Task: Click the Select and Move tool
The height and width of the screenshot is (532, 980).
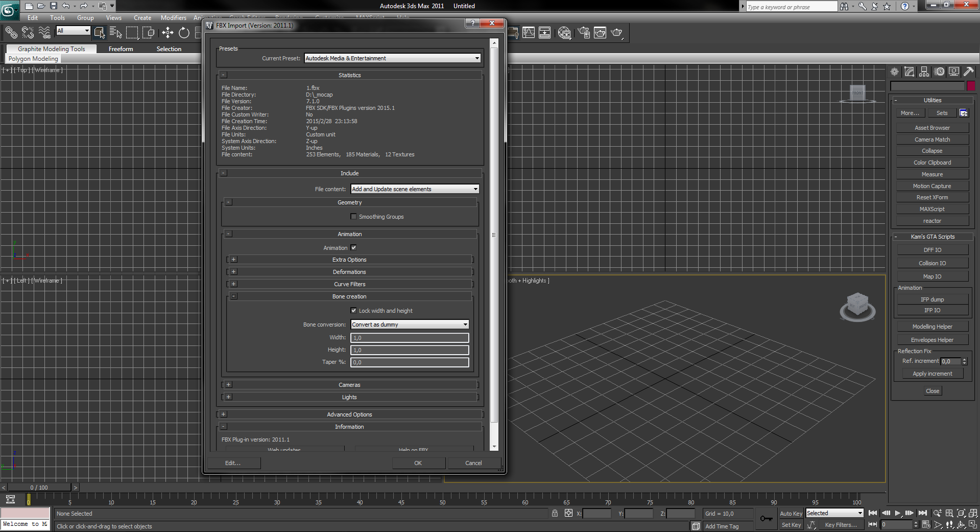Action: 168,33
